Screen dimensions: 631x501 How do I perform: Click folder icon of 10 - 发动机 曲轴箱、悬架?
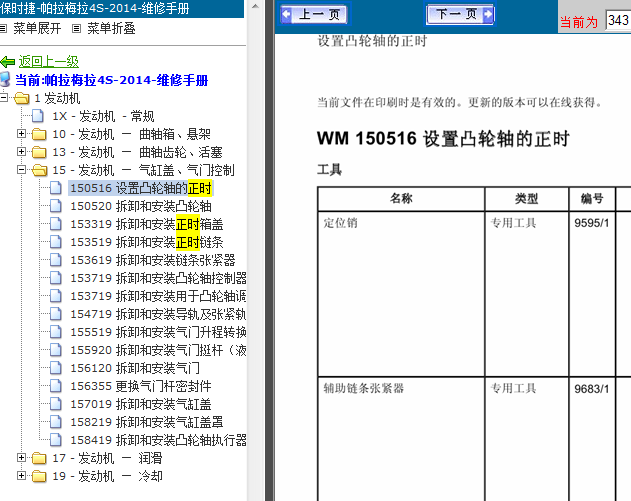coord(39,134)
